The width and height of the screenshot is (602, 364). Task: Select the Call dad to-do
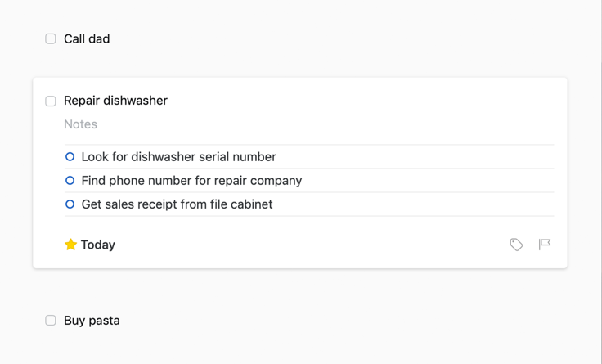[x=87, y=38]
